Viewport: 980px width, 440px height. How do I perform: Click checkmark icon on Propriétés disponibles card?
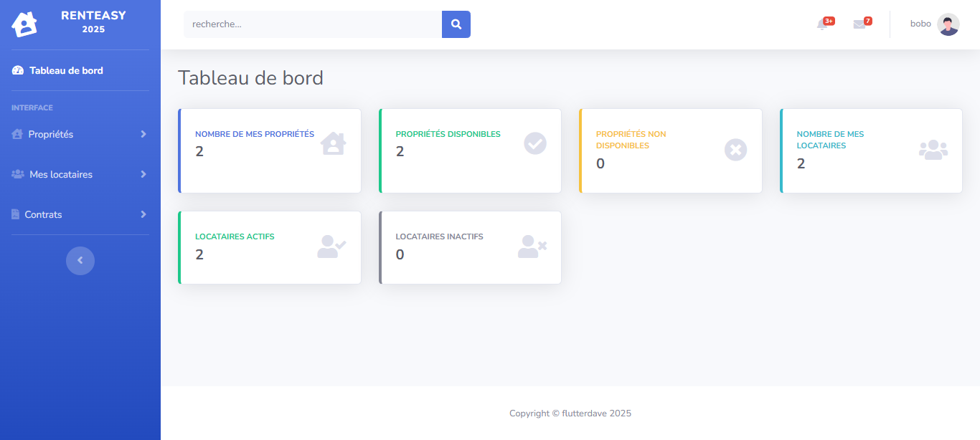coord(535,143)
